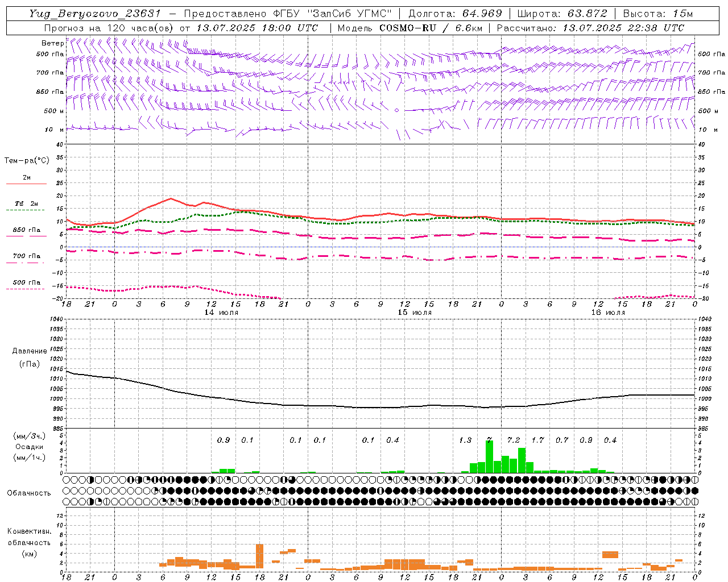Click the Высота: 15м label
The width and height of the screenshot is (728, 582).
click(x=658, y=14)
